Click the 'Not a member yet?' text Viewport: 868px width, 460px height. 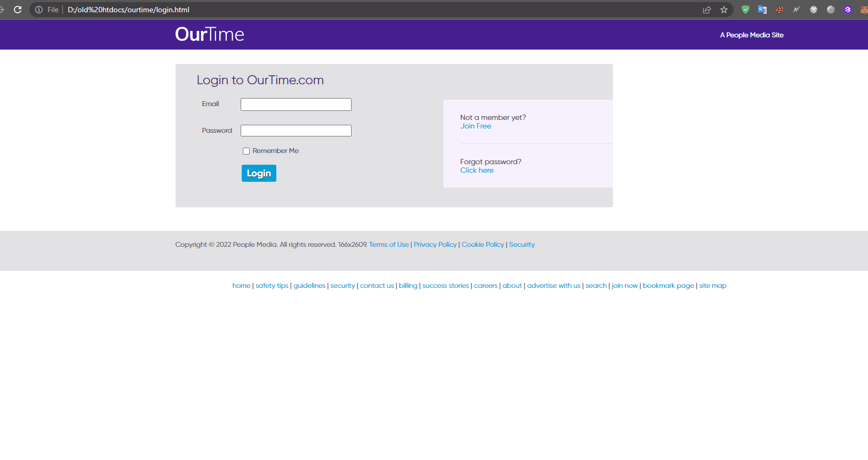[493, 118]
